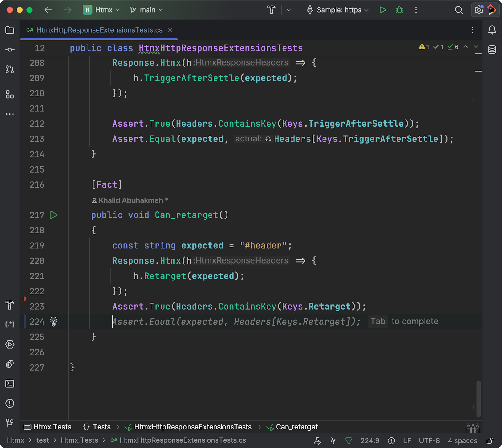Image resolution: width=502 pixels, height=448 pixels.
Task: Open the Commit tool window
Action: pyautogui.click(x=10, y=50)
